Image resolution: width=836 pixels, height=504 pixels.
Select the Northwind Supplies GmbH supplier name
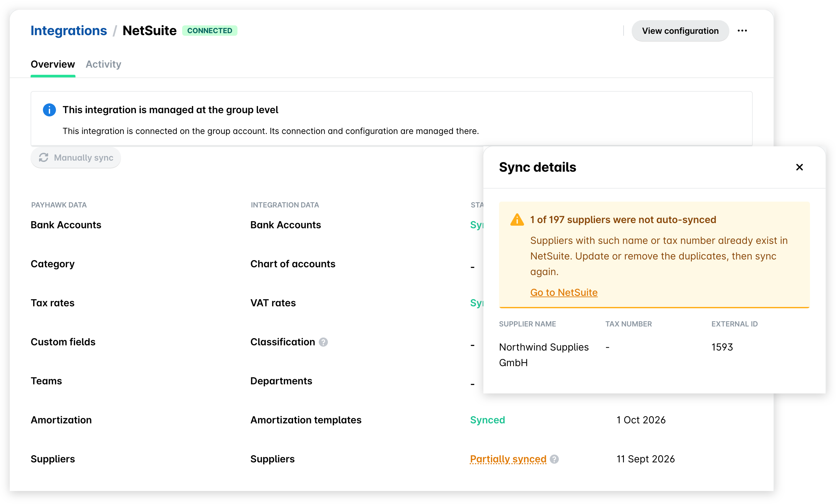click(x=544, y=355)
